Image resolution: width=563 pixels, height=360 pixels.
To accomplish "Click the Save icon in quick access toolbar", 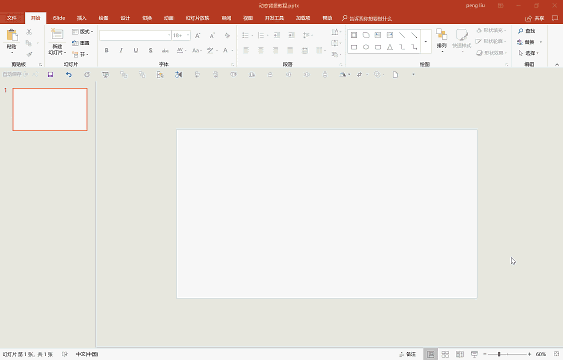I will (x=50, y=75).
